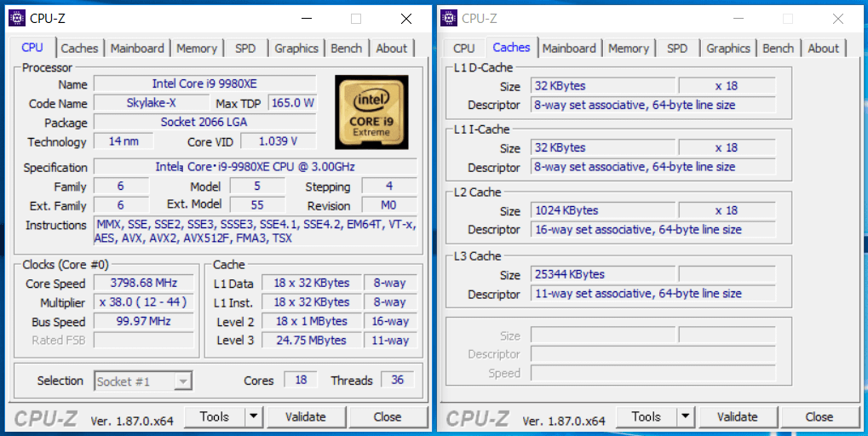Click the Max TDP value '165.0 W'
The image size is (868, 436).
click(x=293, y=103)
